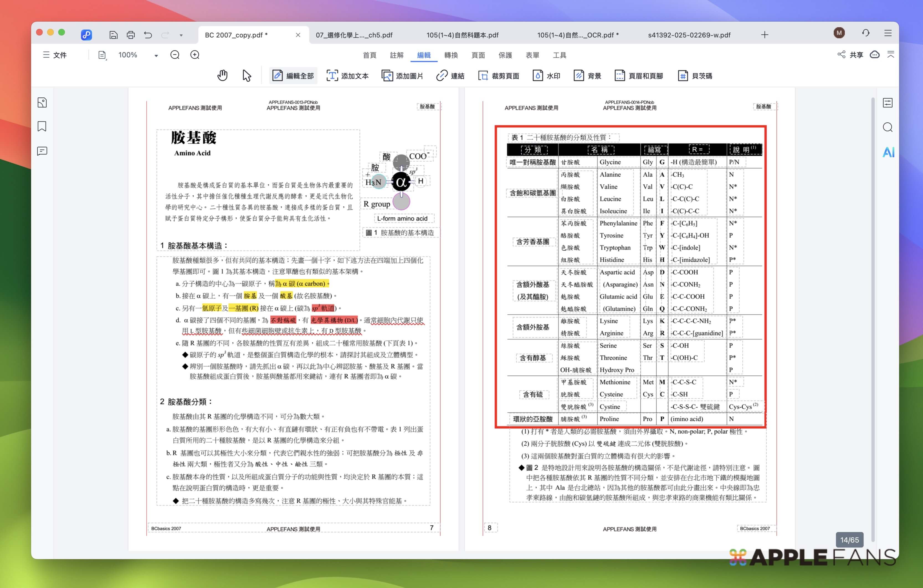The image size is (923, 588).
Task: Open the bookmarks sidebar panel
Action: pos(42,127)
